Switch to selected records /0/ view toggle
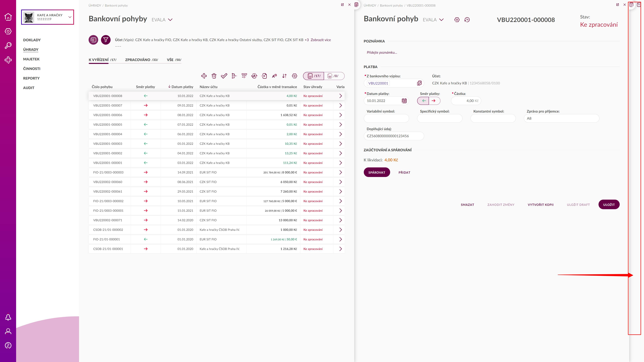The height and width of the screenshot is (362, 644). [x=334, y=76]
